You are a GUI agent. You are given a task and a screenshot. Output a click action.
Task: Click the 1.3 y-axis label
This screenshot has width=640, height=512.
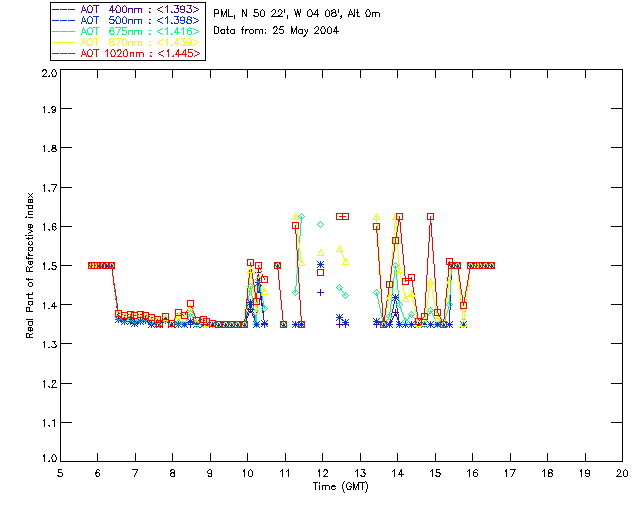(49, 344)
